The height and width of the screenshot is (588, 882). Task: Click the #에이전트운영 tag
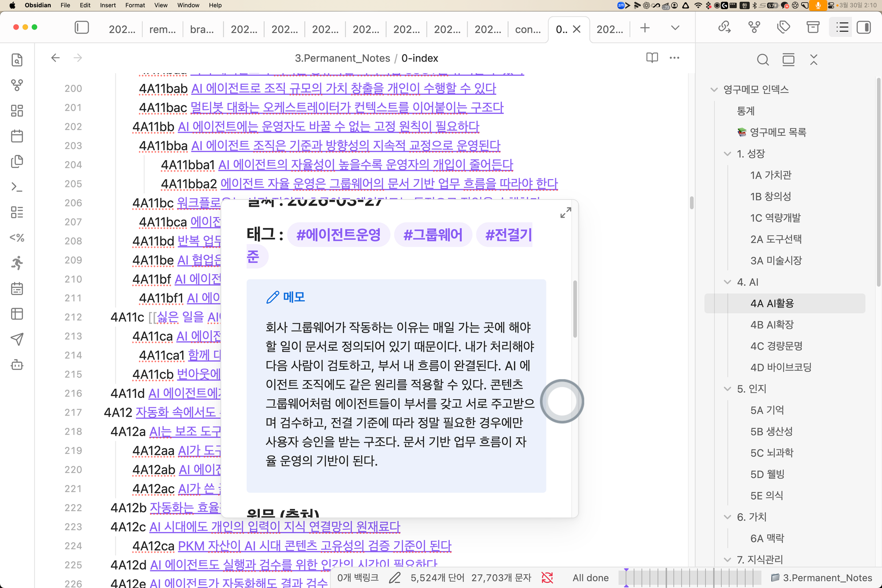[x=338, y=235]
